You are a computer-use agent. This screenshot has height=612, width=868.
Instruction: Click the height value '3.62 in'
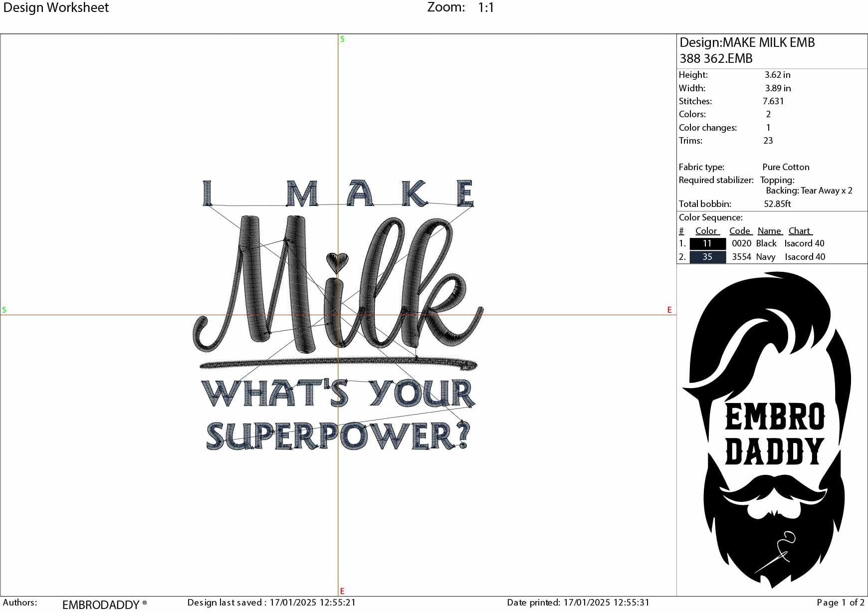777,75
